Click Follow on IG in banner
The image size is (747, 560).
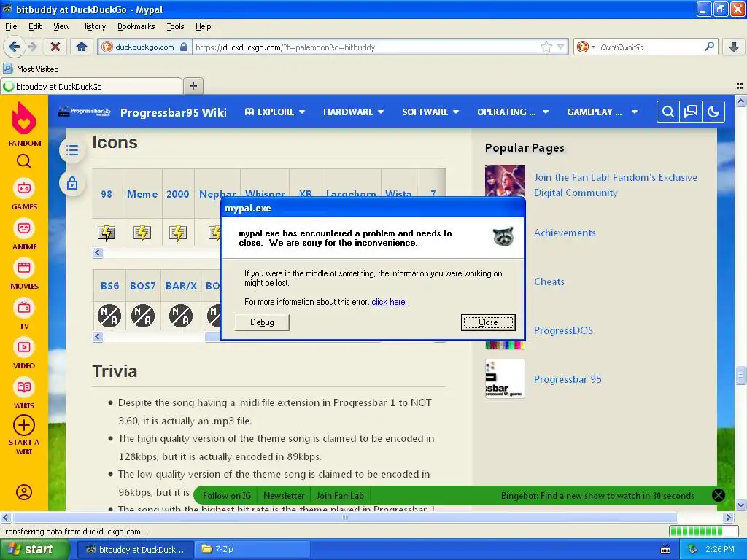click(x=226, y=495)
